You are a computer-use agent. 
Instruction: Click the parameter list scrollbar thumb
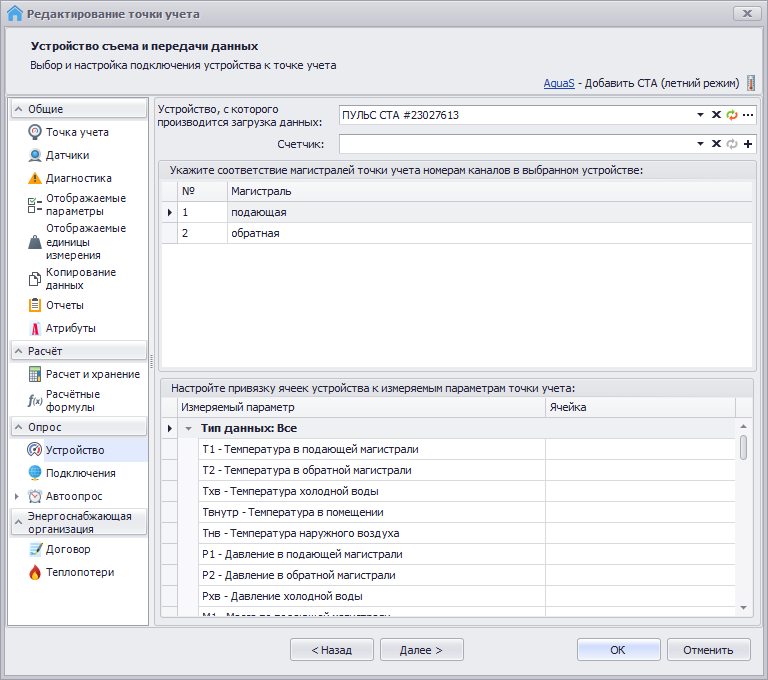[x=744, y=447]
